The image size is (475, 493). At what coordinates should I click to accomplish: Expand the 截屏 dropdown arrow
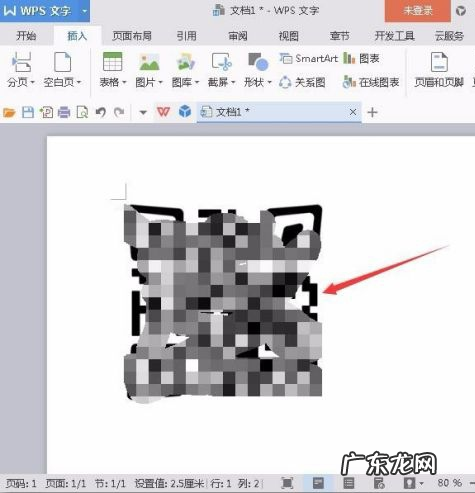[x=233, y=82]
